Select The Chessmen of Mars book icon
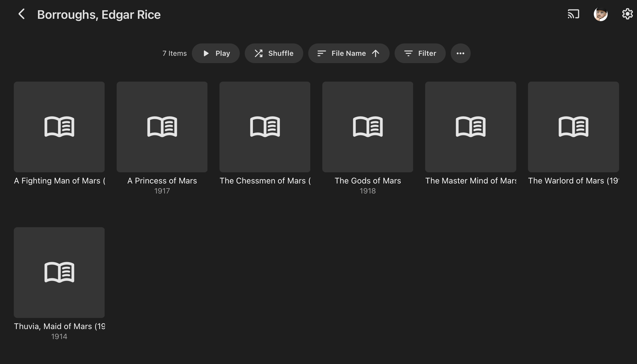The image size is (637, 364). point(265,127)
